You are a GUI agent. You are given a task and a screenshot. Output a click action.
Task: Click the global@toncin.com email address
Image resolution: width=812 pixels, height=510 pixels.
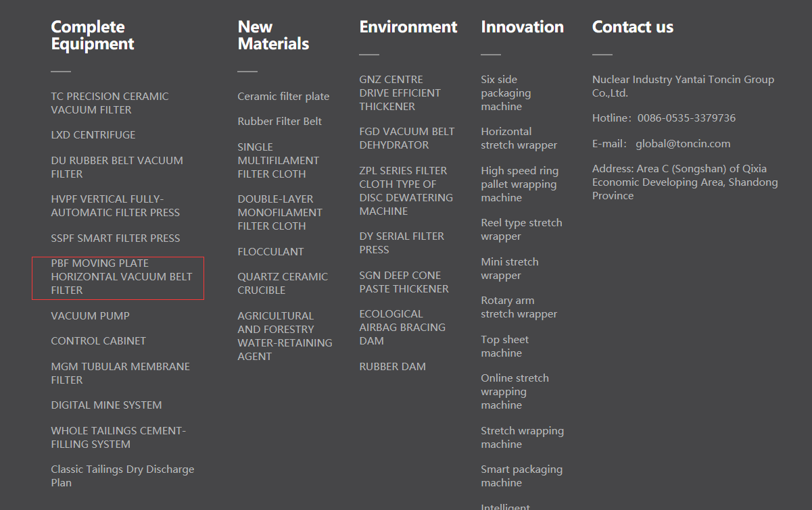point(682,144)
